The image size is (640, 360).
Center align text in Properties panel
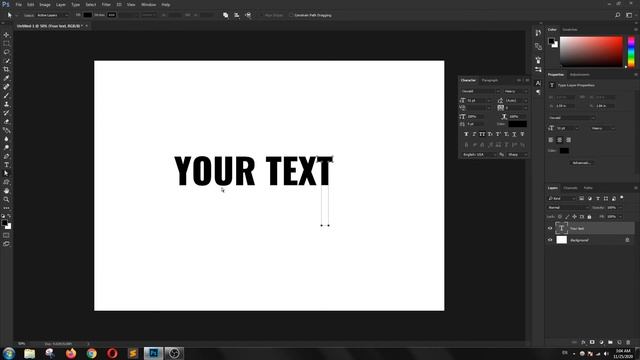click(x=560, y=140)
